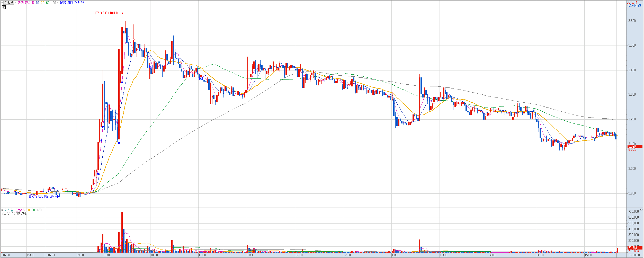Click the 3,090 current price tag
This screenshot has width=644, height=258.
point(635,146)
